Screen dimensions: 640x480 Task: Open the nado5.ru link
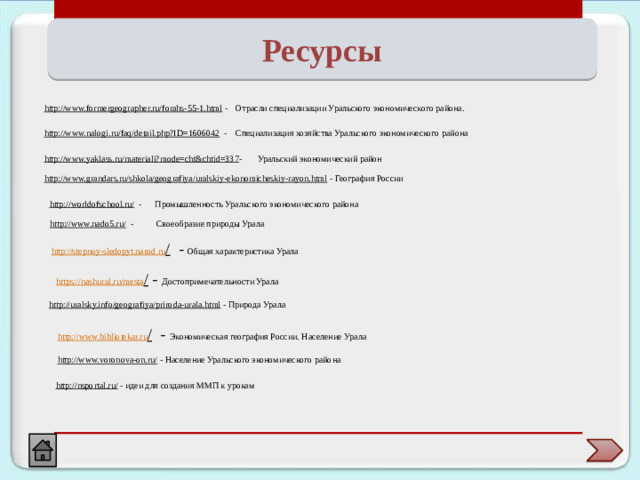point(88,224)
